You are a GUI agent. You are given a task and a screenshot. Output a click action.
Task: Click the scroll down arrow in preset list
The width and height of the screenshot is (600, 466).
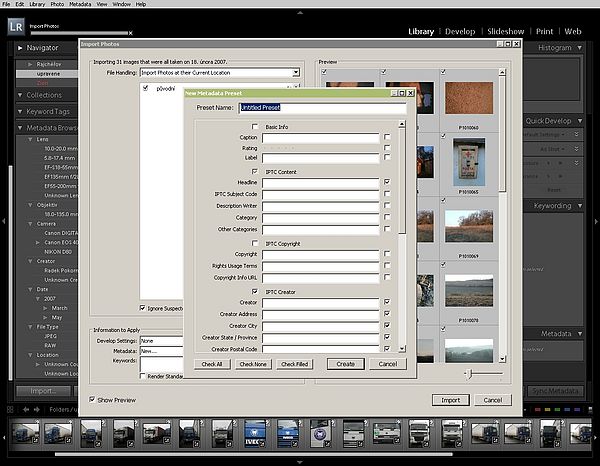coord(403,346)
